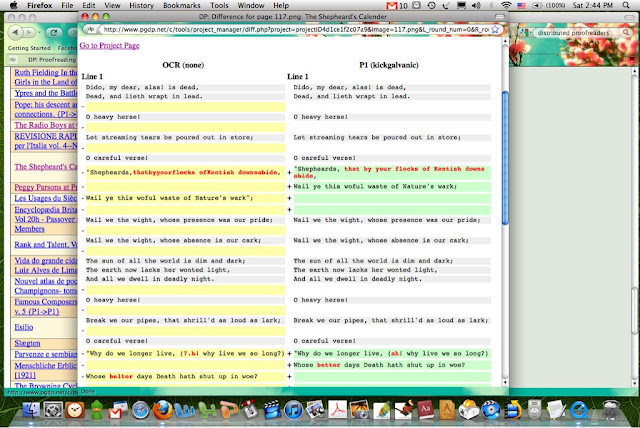The height and width of the screenshot is (428, 640).
Task: Click the search magnifier in Google box
Action: pyautogui.click(x=626, y=32)
